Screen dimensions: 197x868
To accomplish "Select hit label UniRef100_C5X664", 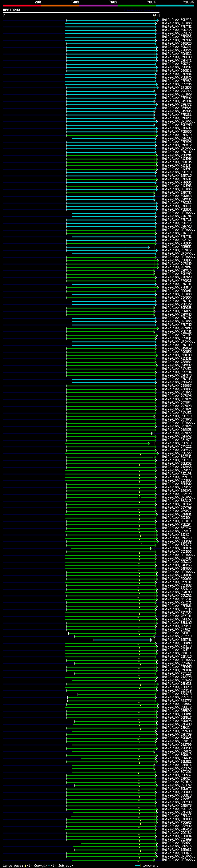I will point(177,843).
